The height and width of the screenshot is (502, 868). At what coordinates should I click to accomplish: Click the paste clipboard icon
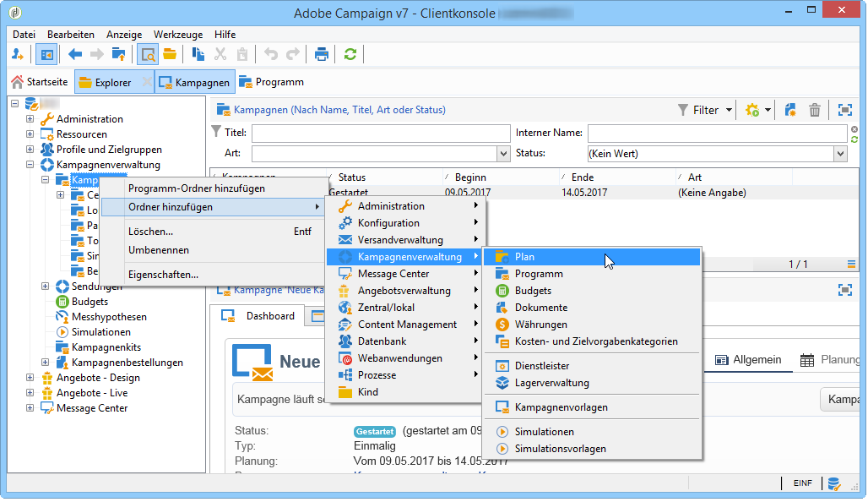click(242, 54)
